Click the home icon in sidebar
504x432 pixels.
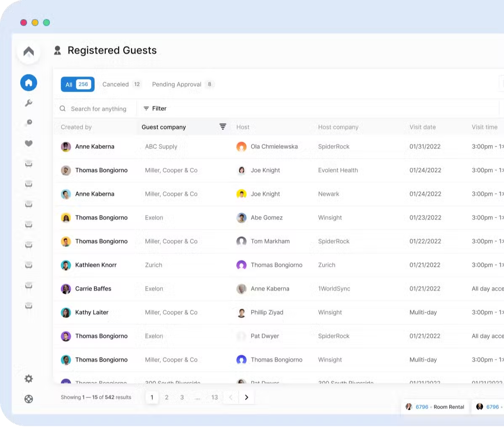(29, 83)
